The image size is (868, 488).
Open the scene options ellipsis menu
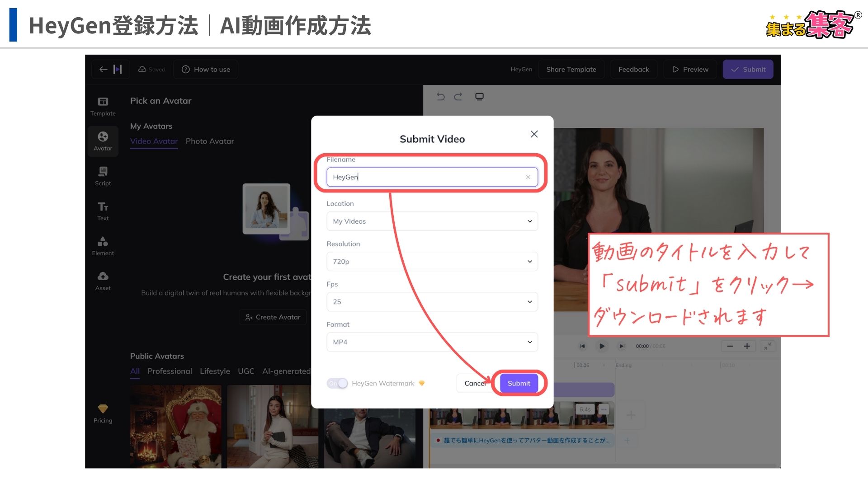(604, 409)
